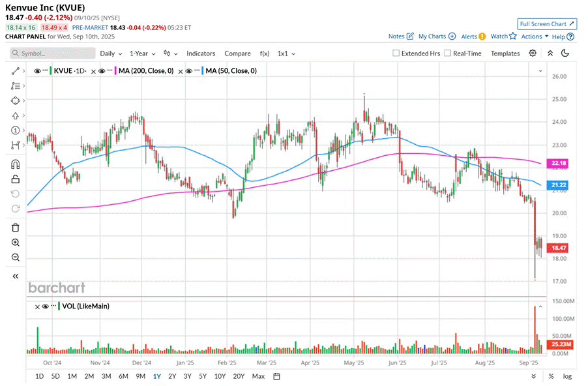Select the price range measure tool
The image size is (588, 386).
pyautogui.click(x=15, y=145)
